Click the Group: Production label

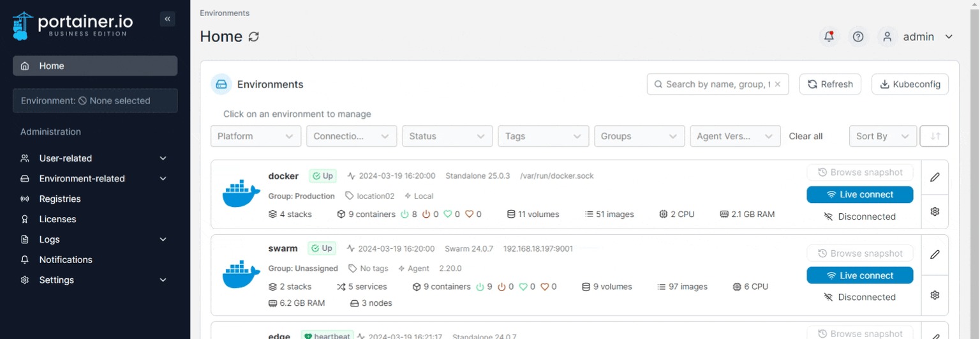point(301,196)
